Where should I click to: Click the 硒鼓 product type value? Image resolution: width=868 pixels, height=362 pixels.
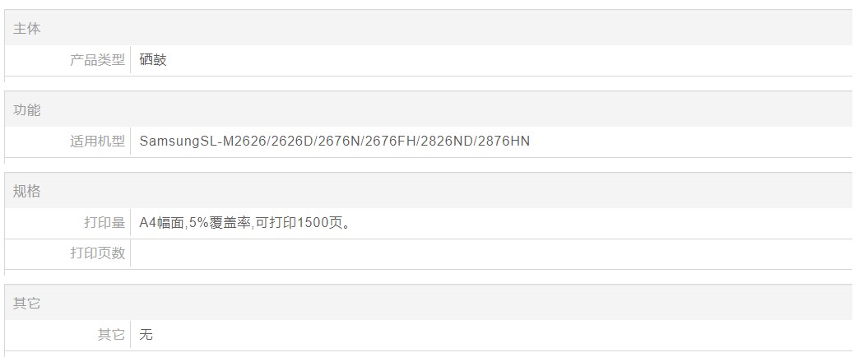(x=153, y=60)
